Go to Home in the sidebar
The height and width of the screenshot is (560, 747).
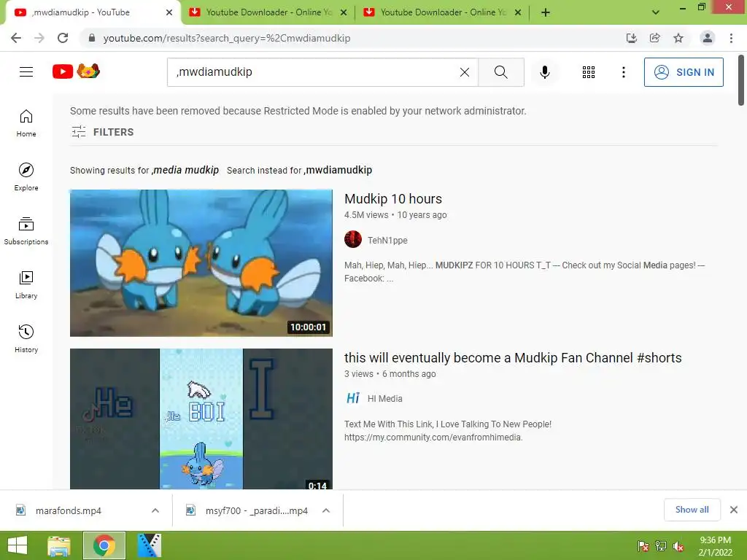click(26, 123)
